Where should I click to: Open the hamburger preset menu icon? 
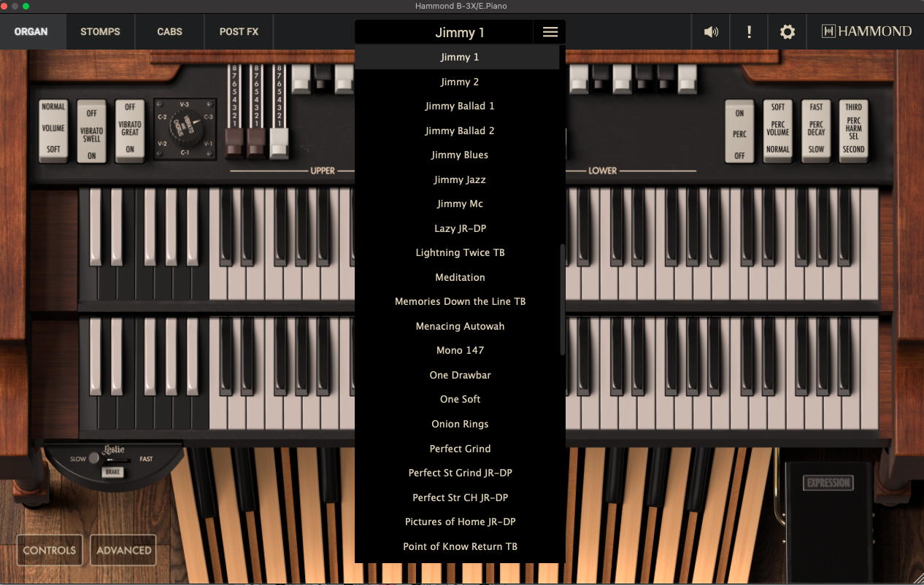pyautogui.click(x=550, y=32)
